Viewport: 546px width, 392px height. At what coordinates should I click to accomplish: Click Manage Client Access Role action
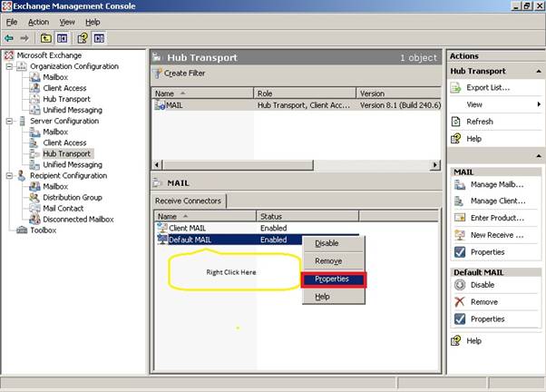tap(498, 201)
